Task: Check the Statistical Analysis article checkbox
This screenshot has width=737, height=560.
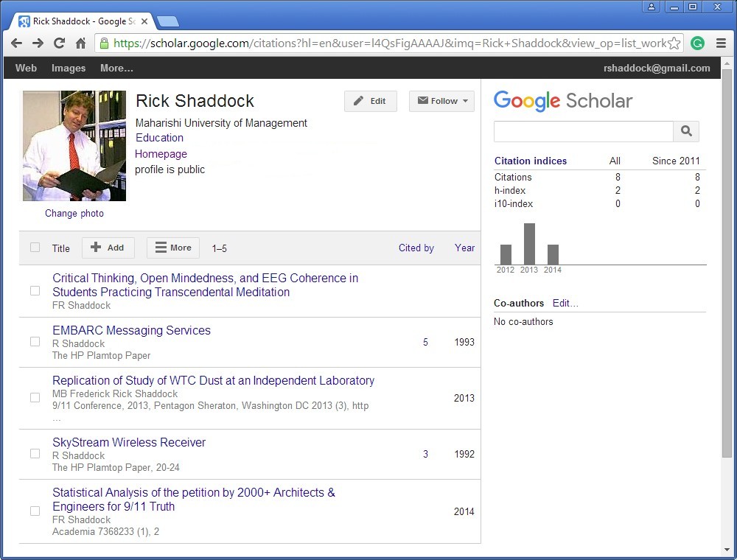Action: pyautogui.click(x=35, y=511)
